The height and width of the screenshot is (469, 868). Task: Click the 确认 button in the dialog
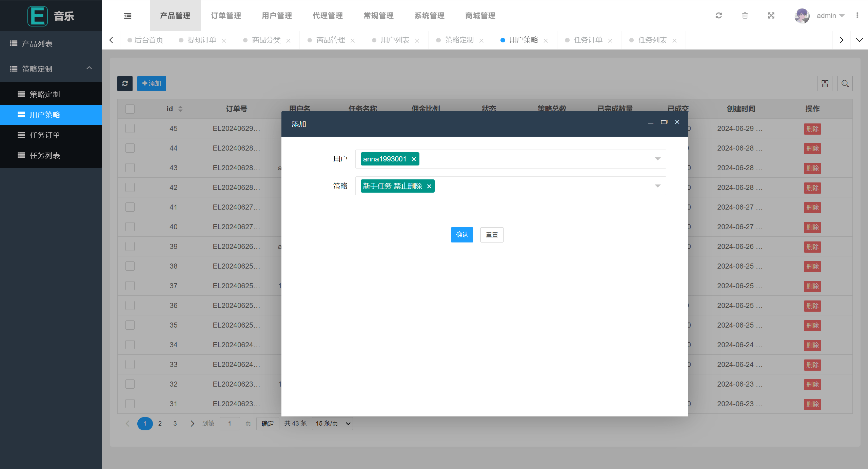(x=462, y=235)
